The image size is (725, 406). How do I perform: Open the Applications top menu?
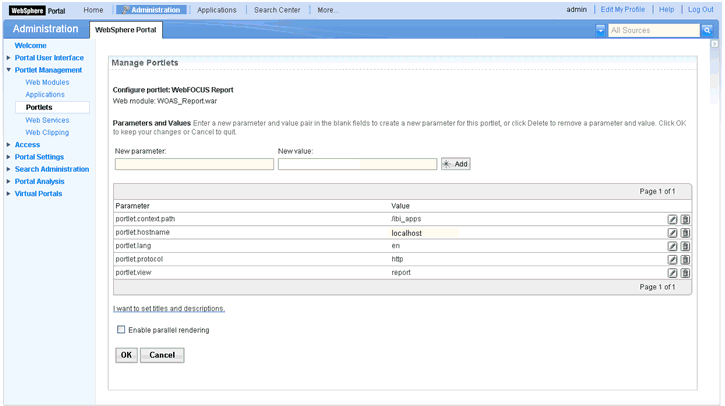pos(217,9)
